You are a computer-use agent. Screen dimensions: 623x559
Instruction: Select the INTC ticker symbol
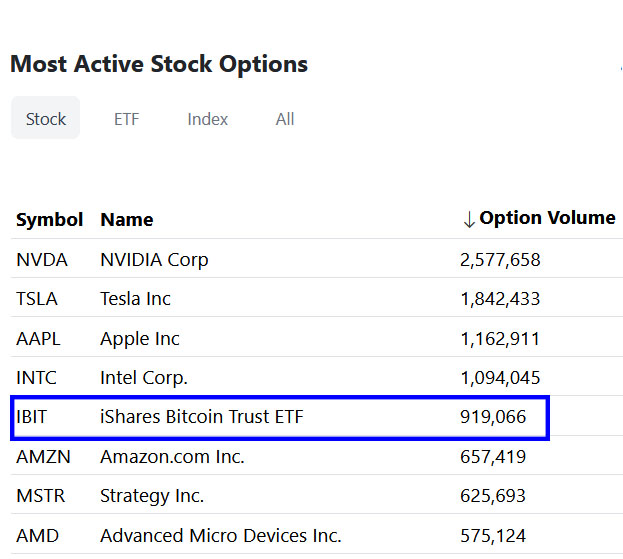[37, 378]
